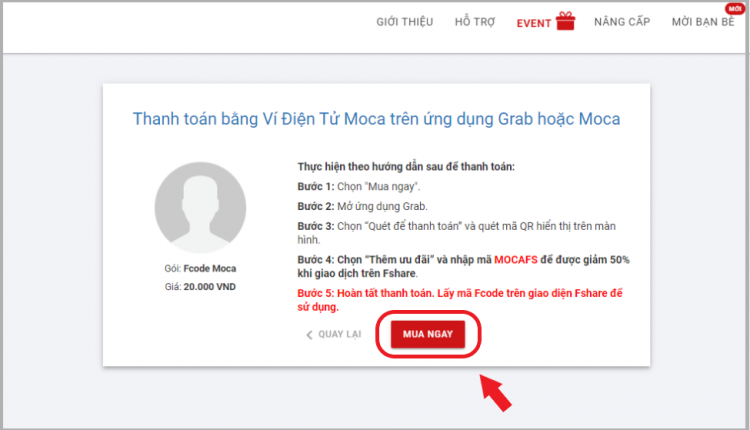750x430 pixels.
Task: Click the Bước 1 instruction line
Action: (x=359, y=187)
